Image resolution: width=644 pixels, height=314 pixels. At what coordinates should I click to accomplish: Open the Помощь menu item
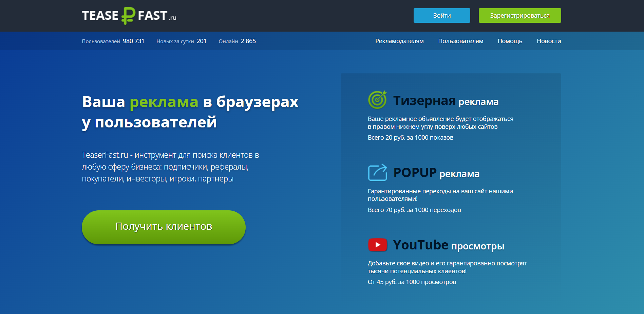click(x=510, y=41)
